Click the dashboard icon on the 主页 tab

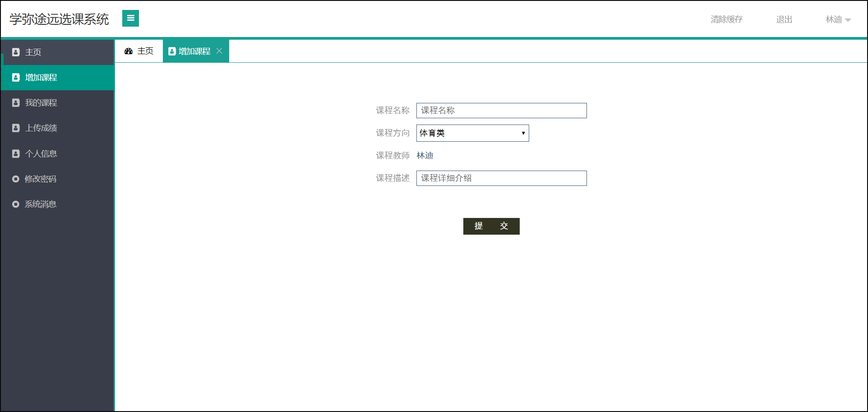point(129,51)
